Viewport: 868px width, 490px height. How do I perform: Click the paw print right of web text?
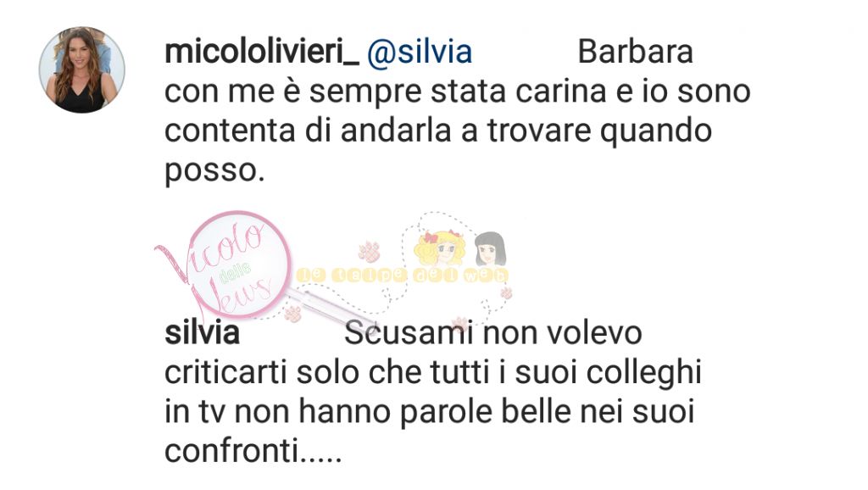click(x=506, y=292)
